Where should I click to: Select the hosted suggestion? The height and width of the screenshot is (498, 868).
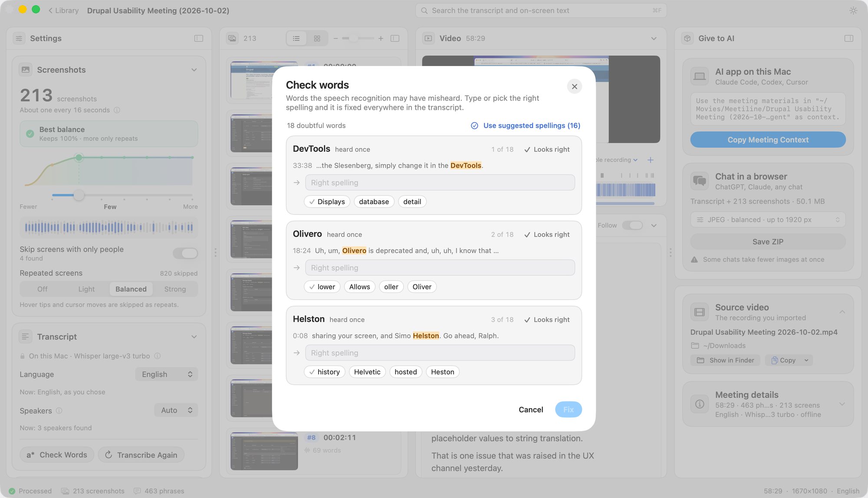(x=405, y=372)
